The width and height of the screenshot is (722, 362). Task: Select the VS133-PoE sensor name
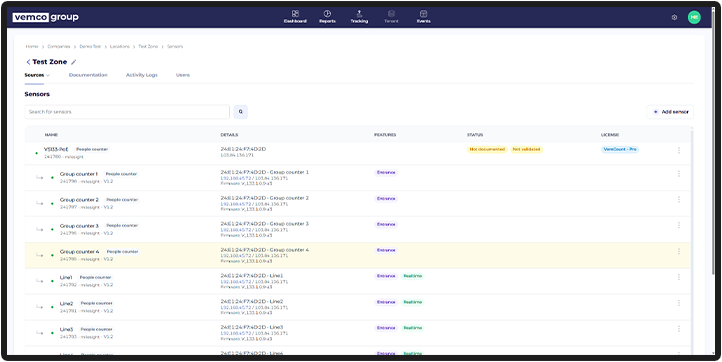pyautogui.click(x=56, y=149)
